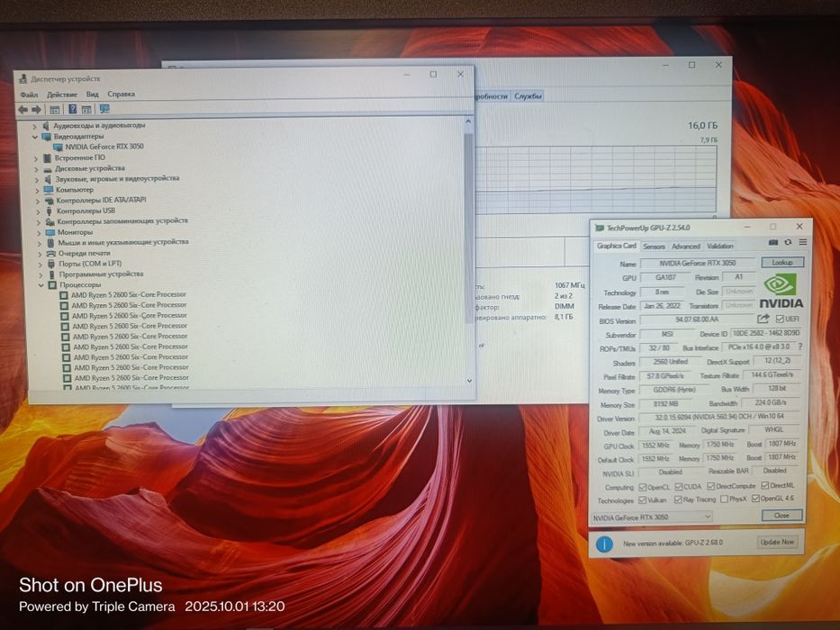840x630 pixels.
Task: Click the Очереди печати printer icon
Action: [51, 254]
